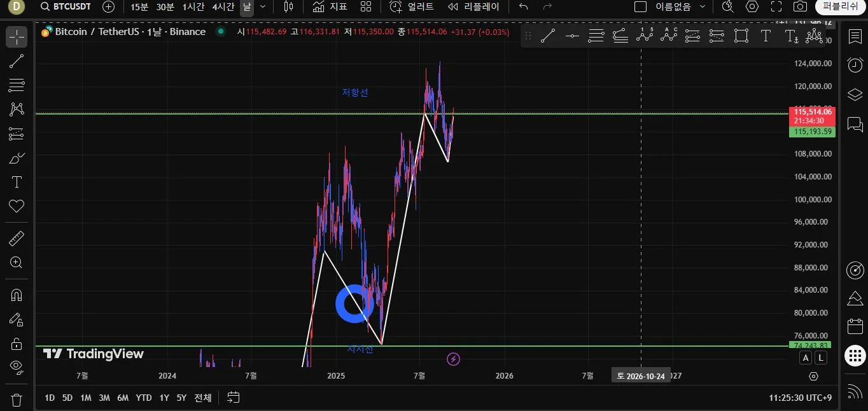Click the compare or add symbol plus icon
The height and width of the screenshot is (411, 868).
(x=109, y=6)
